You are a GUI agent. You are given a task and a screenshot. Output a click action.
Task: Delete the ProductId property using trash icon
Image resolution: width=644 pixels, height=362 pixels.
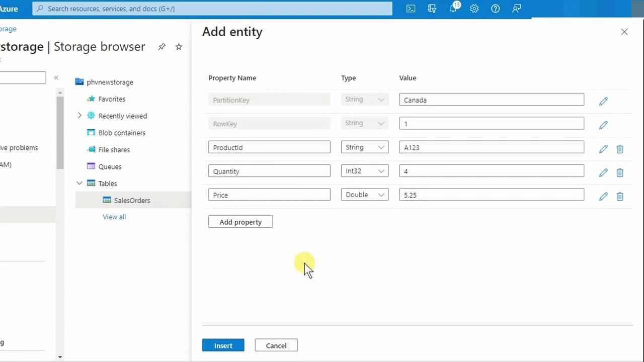[620, 149]
